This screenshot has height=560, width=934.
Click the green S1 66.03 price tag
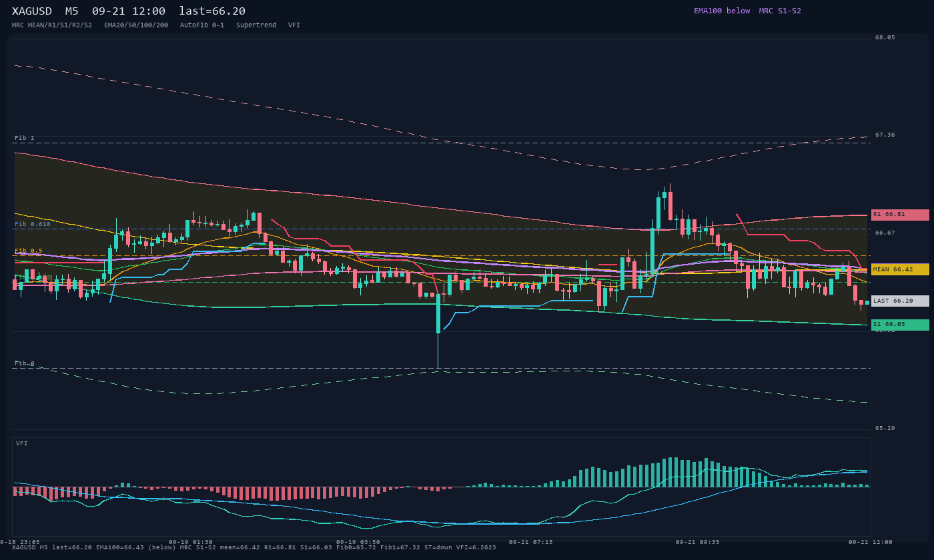900,325
